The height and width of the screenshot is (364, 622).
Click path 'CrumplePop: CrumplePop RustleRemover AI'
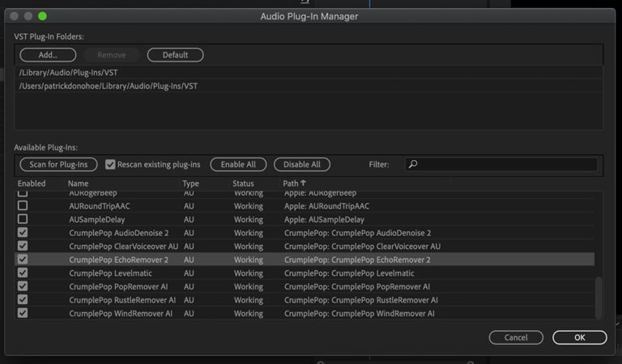tap(361, 300)
